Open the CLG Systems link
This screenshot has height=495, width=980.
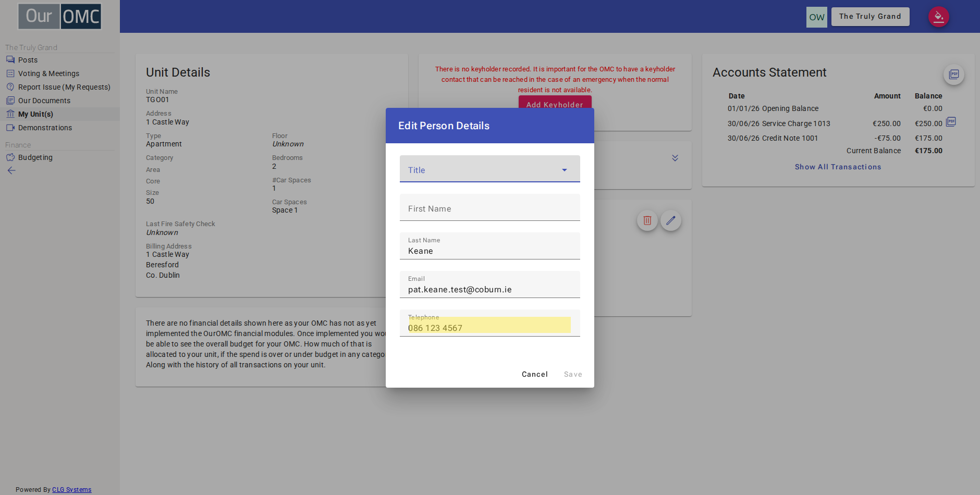point(72,490)
